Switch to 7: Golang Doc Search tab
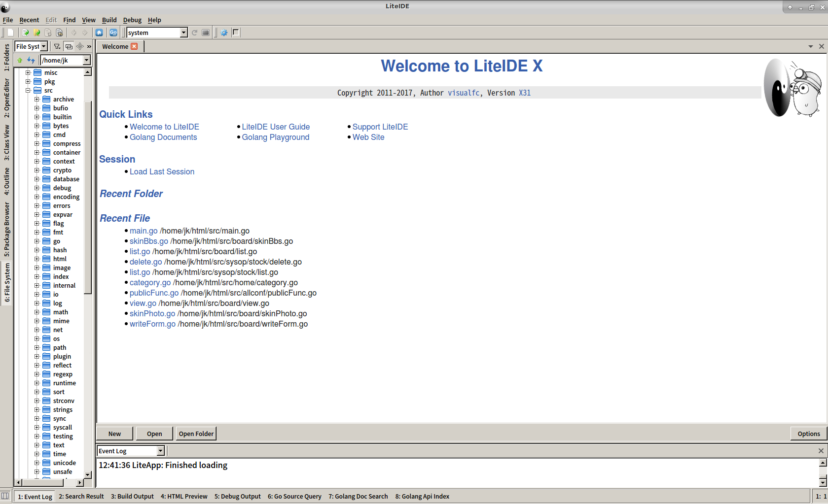828x504 pixels. pos(358,497)
